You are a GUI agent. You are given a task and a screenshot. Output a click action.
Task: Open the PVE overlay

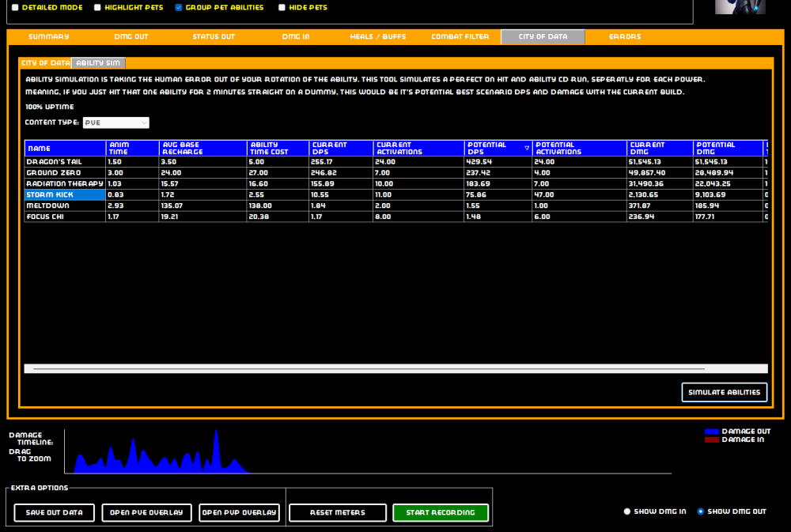pos(147,513)
